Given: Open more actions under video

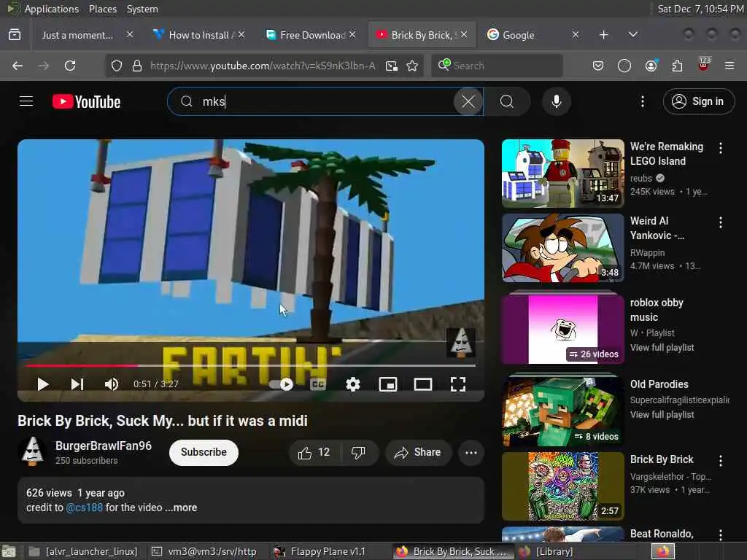Looking at the screenshot, I should tap(471, 452).
